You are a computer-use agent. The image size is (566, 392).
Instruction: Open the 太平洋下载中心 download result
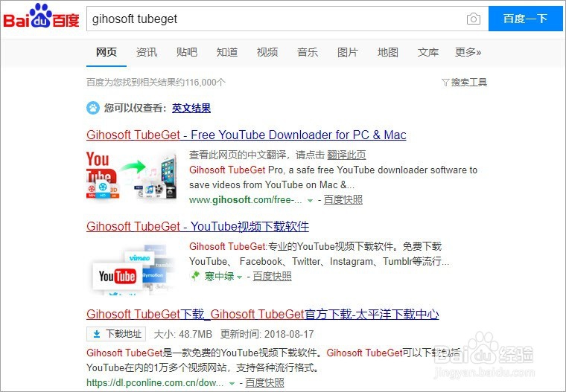tap(263, 314)
